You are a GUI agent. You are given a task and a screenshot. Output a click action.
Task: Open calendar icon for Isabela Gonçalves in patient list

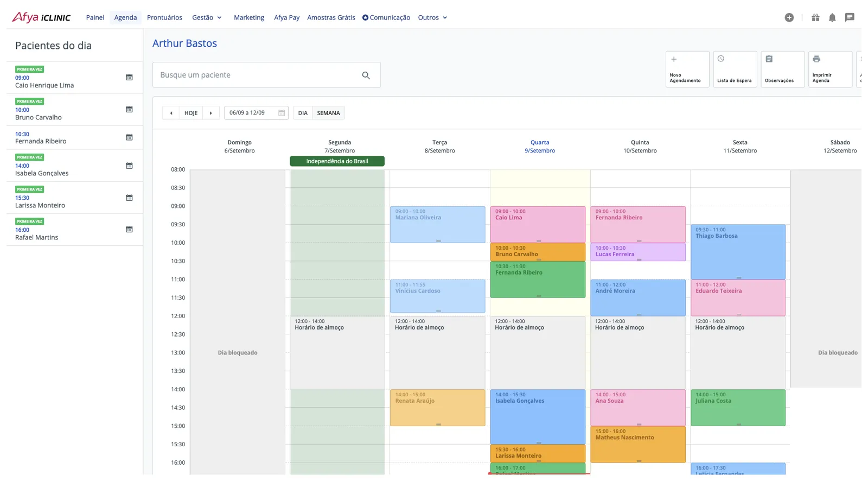[129, 166]
